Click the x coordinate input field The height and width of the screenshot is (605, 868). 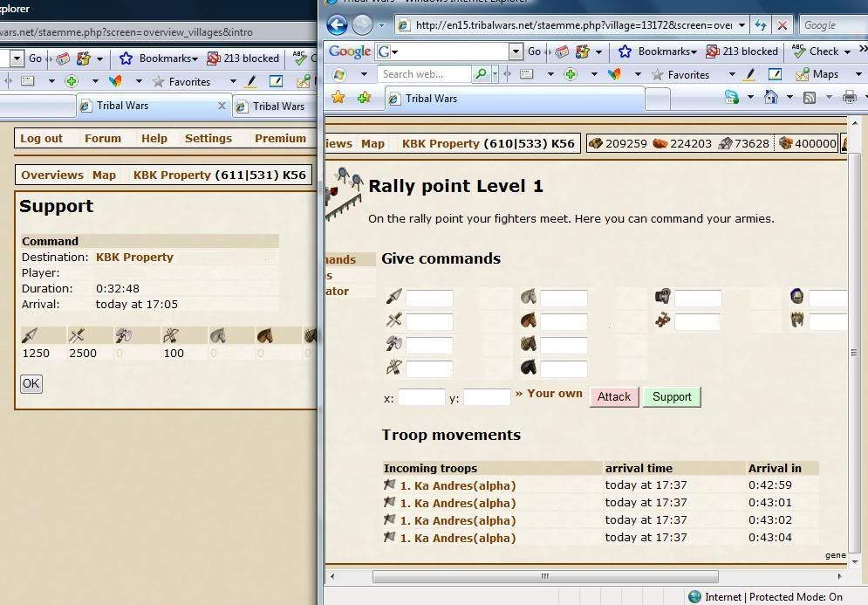421,396
